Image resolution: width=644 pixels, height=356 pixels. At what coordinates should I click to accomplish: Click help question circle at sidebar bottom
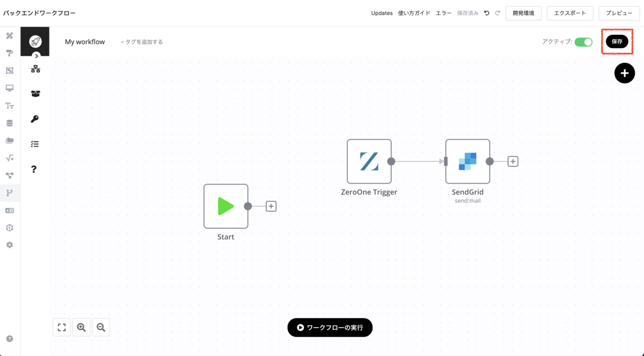[x=10, y=339]
